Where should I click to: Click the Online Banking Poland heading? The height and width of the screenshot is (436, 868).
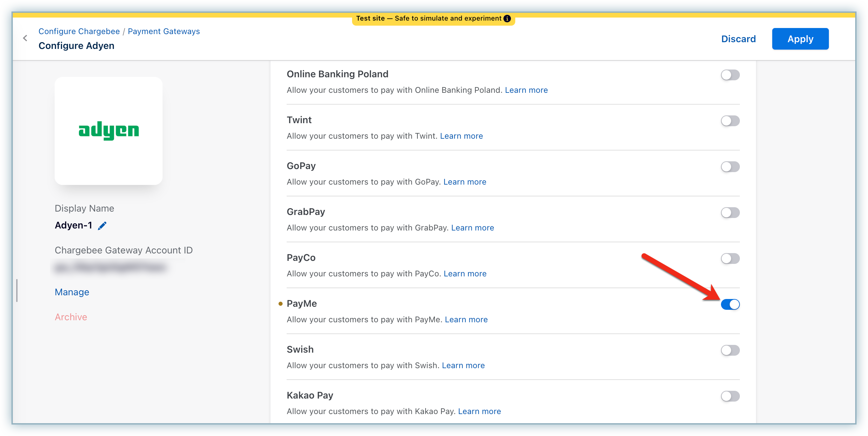(x=337, y=74)
